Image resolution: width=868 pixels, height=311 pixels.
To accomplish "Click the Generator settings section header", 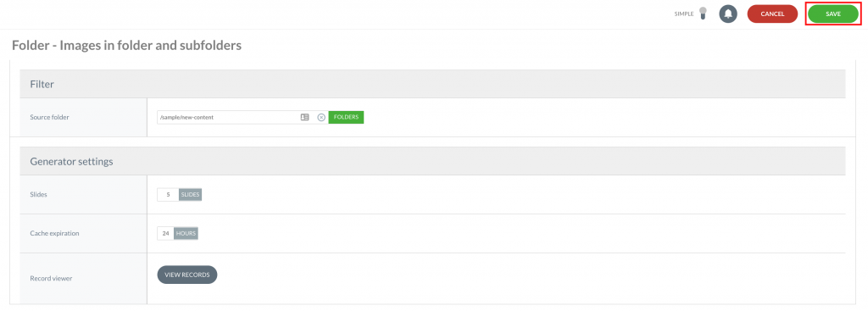I will coord(433,162).
